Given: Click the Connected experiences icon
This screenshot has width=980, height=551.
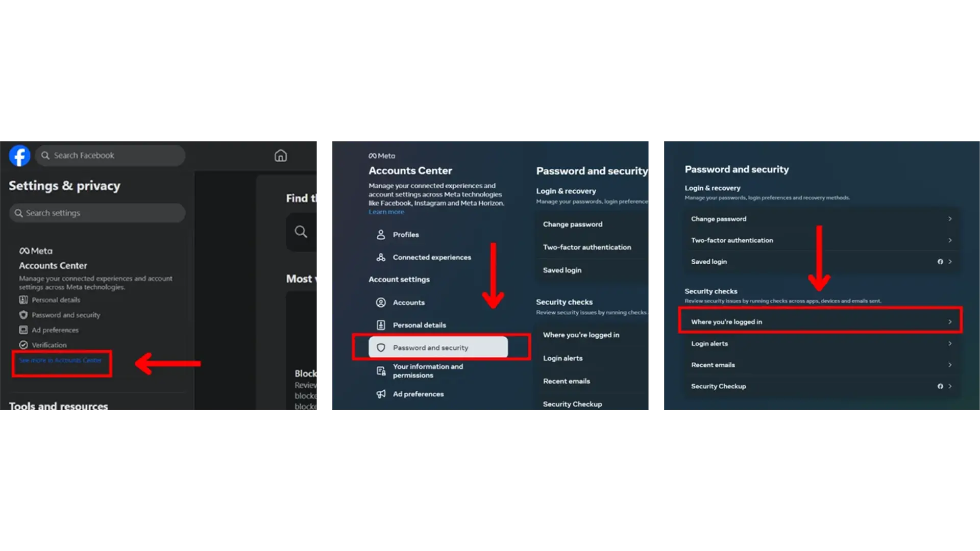Looking at the screenshot, I should tap(381, 257).
